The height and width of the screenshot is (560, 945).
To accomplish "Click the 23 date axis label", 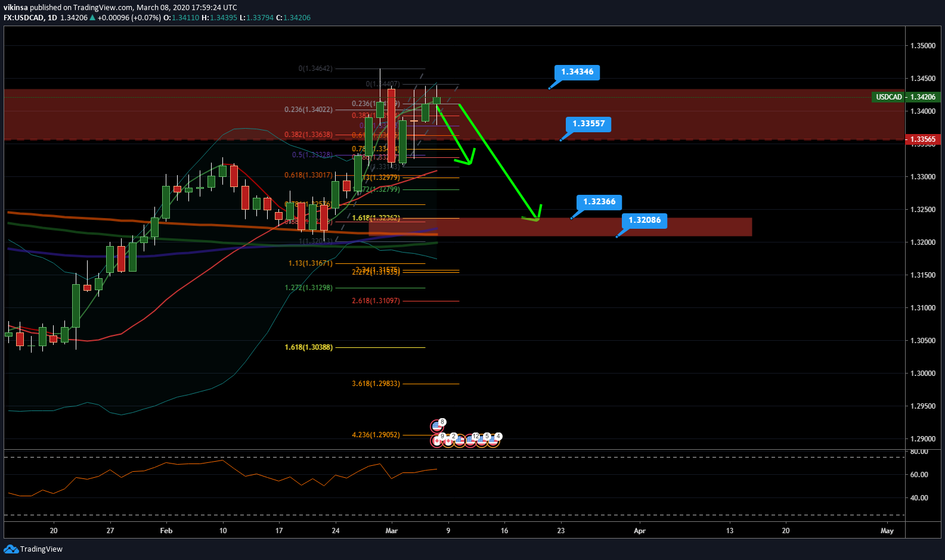I will [561, 531].
